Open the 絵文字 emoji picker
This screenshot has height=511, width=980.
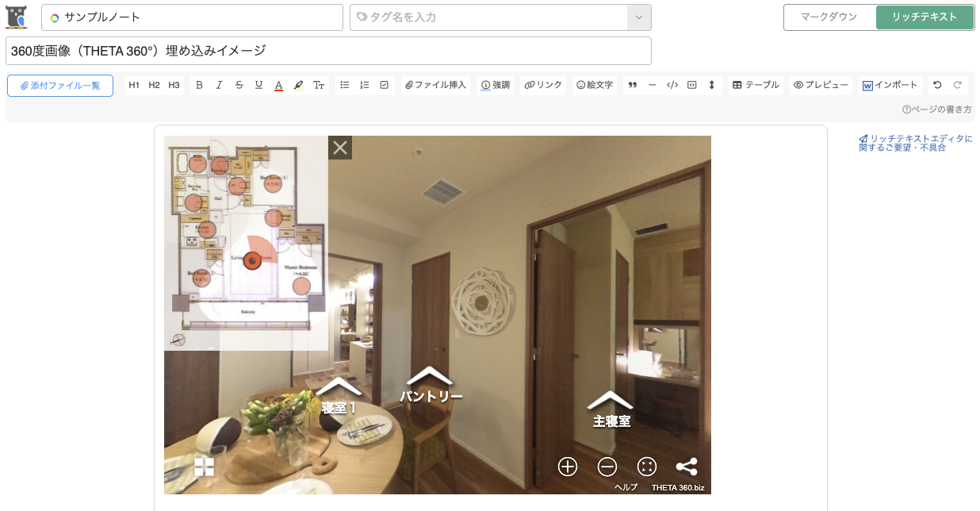pyautogui.click(x=595, y=86)
